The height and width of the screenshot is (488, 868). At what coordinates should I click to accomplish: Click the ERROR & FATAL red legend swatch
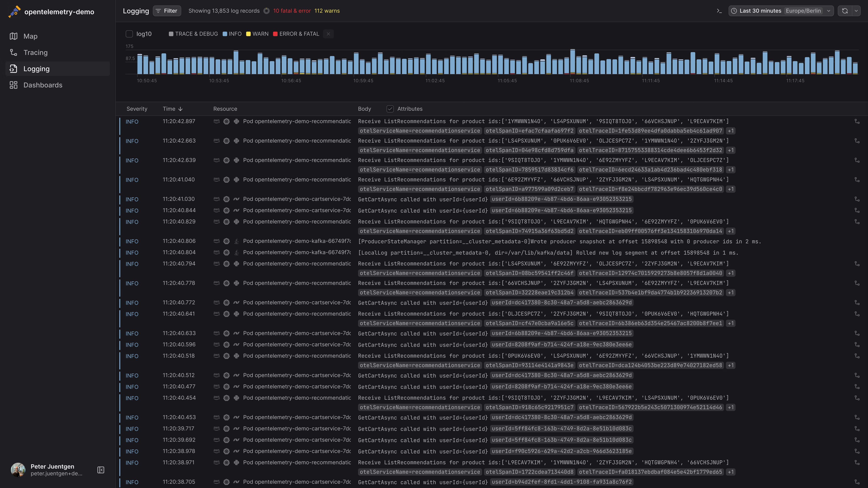(x=275, y=34)
